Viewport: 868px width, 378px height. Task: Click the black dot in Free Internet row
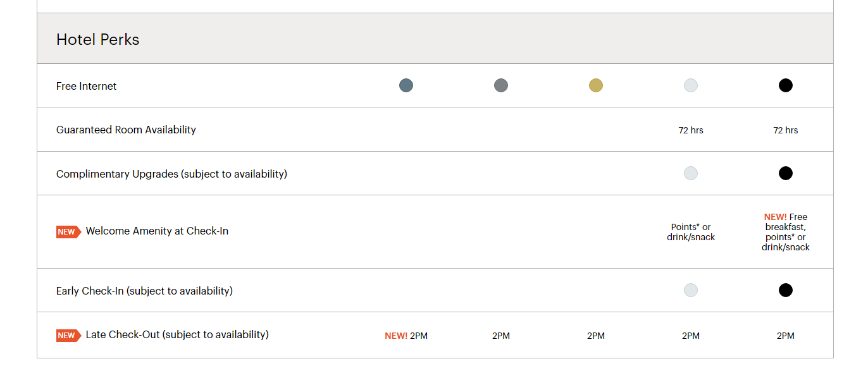(786, 85)
